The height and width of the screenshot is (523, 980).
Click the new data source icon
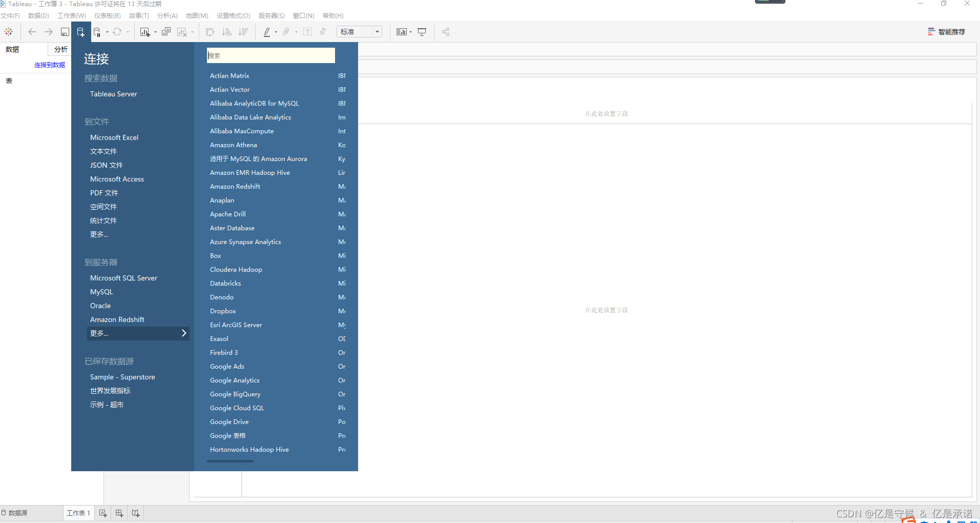[x=81, y=32]
